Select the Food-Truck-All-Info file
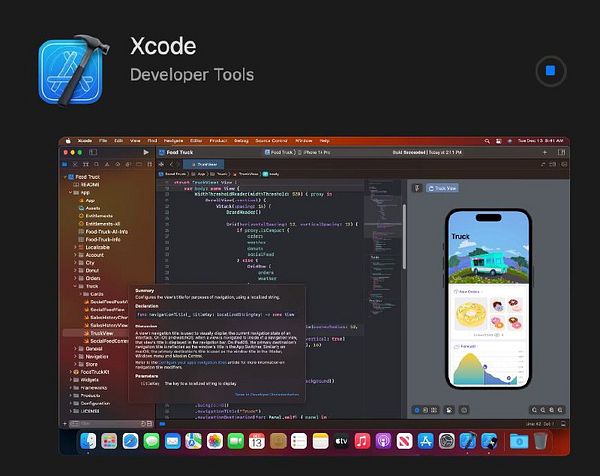 point(103,231)
